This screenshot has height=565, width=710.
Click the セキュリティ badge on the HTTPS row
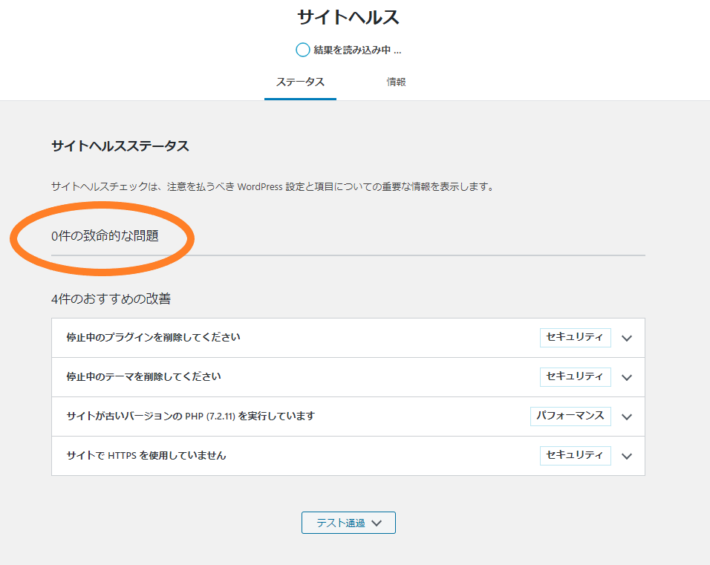pos(575,455)
